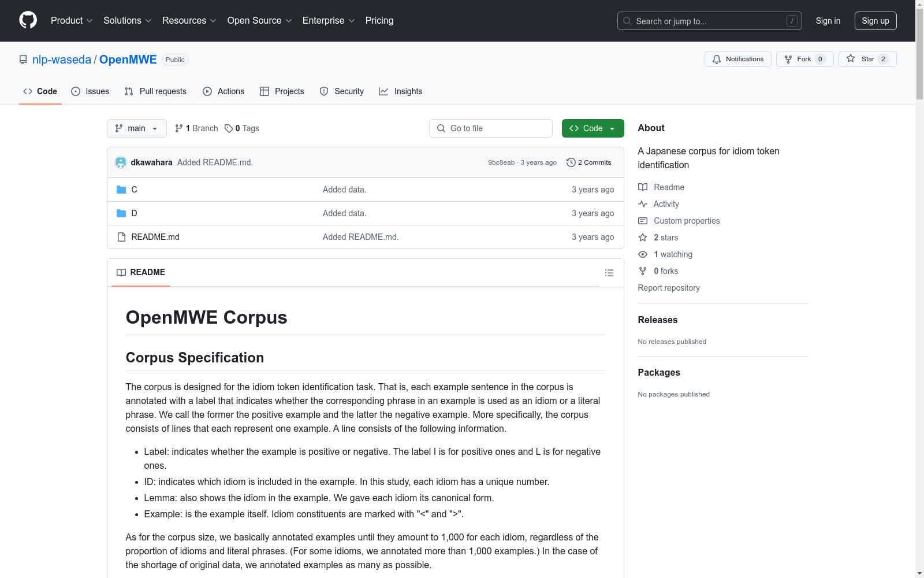Click the D folder icon
The height and width of the screenshot is (578, 924).
[x=121, y=213]
